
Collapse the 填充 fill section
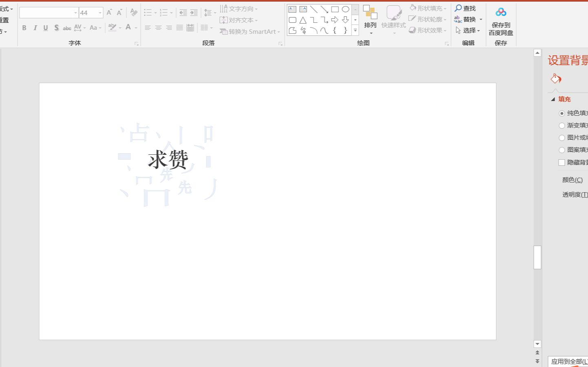pos(553,99)
